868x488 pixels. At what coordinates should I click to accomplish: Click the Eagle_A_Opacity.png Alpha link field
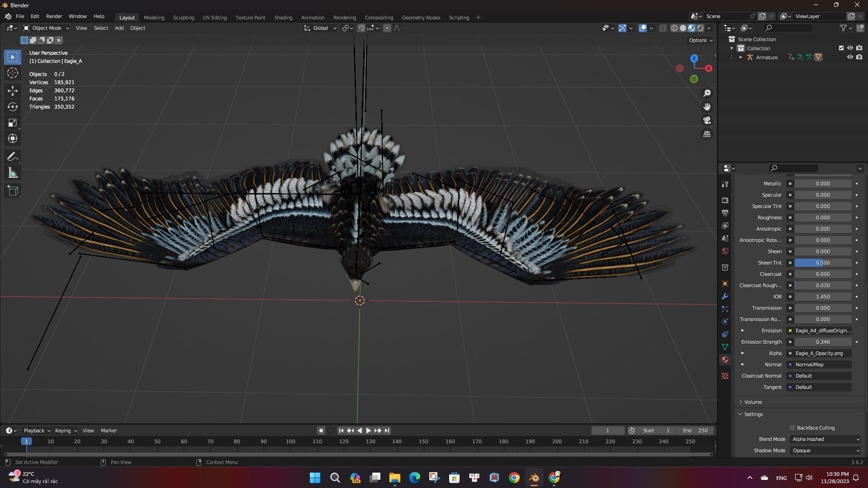point(819,353)
